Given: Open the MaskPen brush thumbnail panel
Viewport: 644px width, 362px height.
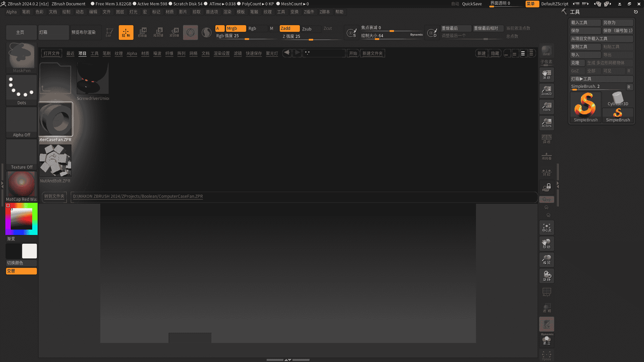Looking at the screenshot, I should (21, 56).
